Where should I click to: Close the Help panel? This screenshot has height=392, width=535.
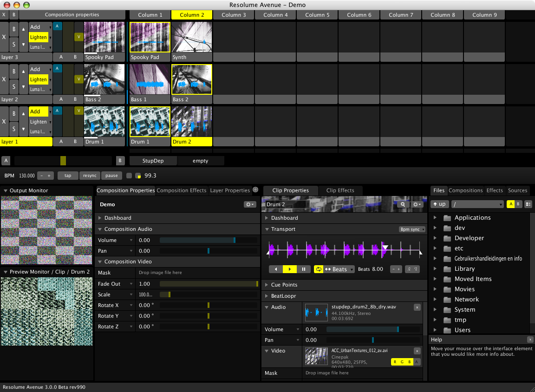[x=530, y=340]
